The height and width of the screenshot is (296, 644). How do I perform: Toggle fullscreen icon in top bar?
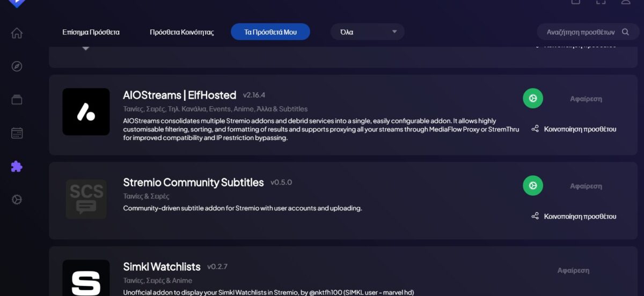point(601,2)
